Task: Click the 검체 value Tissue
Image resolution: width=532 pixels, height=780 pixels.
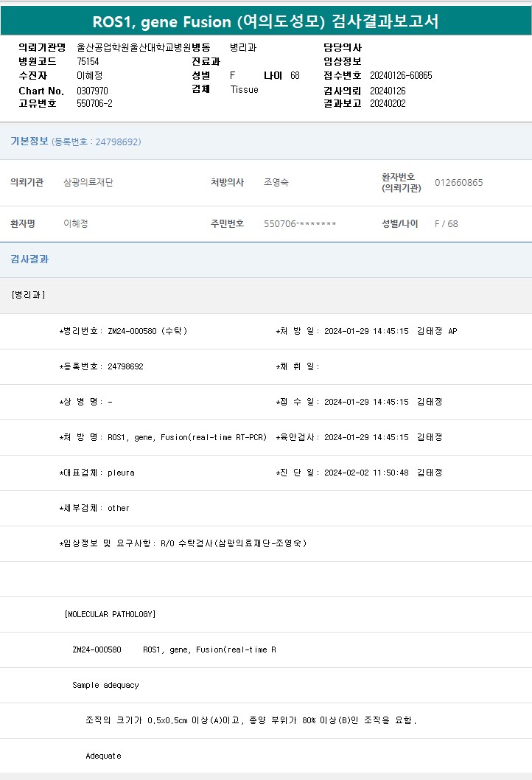Action: (244, 90)
